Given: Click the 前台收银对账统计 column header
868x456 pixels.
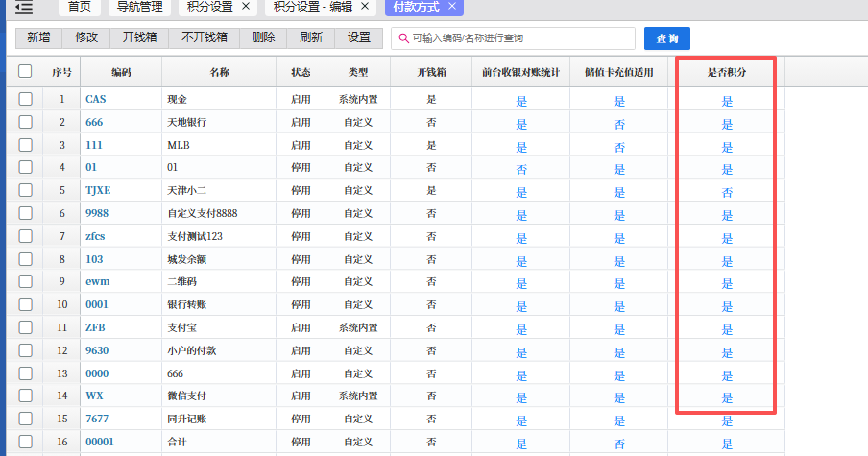Looking at the screenshot, I should pyautogui.click(x=521, y=72).
